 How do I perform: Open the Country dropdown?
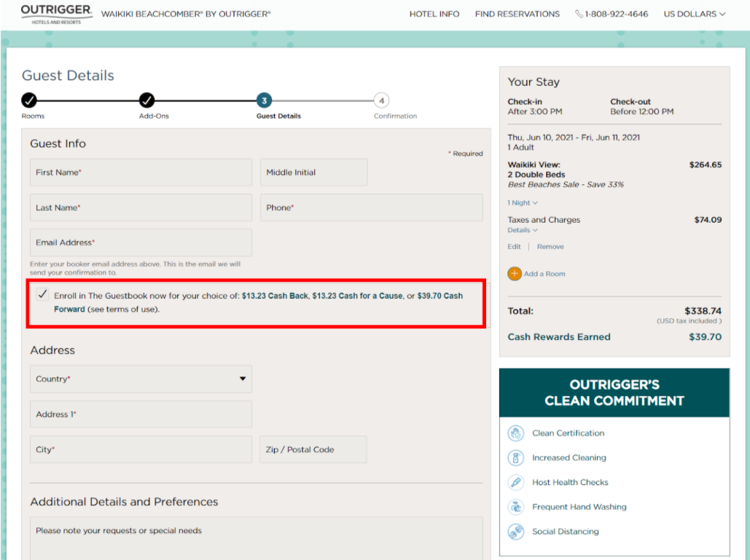click(141, 379)
